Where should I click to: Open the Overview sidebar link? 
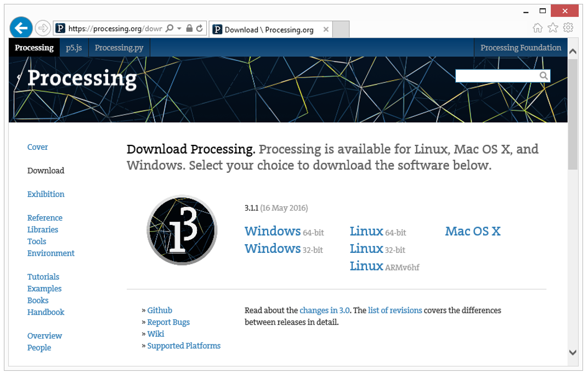click(x=44, y=336)
